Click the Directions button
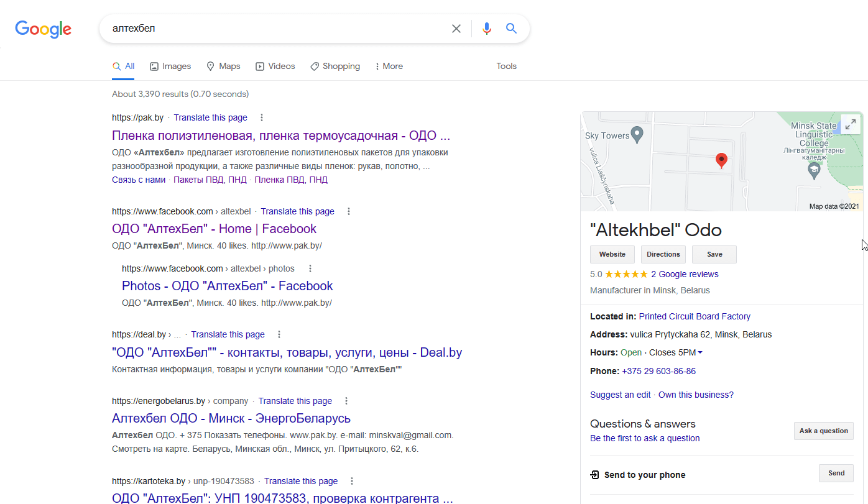Image resolution: width=868 pixels, height=504 pixels. (x=663, y=254)
